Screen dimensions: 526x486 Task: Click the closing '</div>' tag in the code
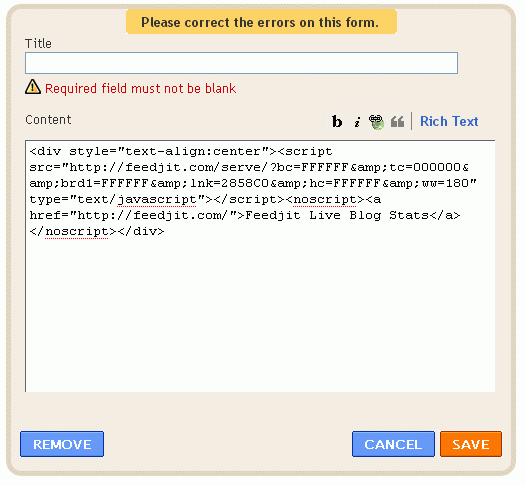pos(141,231)
